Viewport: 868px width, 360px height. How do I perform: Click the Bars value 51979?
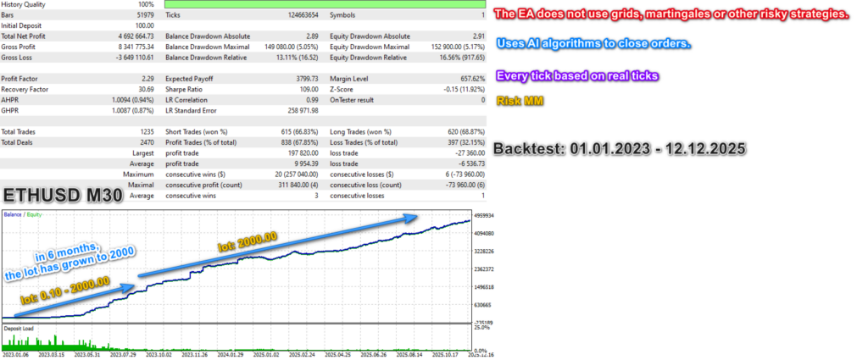[x=146, y=15]
